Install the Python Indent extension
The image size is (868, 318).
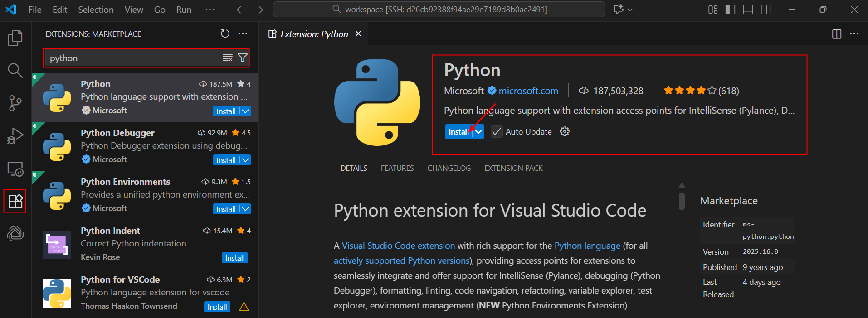tap(235, 258)
